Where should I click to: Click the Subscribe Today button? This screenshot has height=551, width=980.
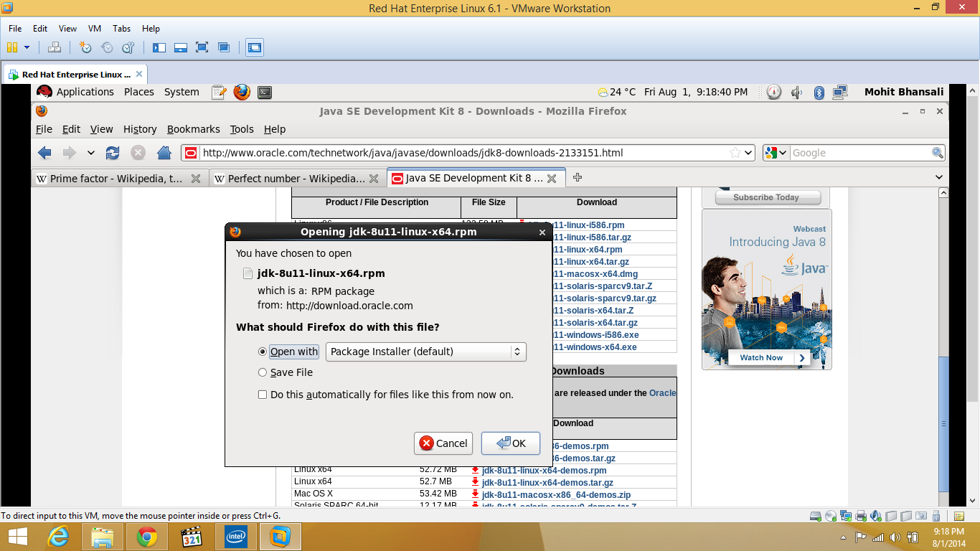click(x=766, y=197)
